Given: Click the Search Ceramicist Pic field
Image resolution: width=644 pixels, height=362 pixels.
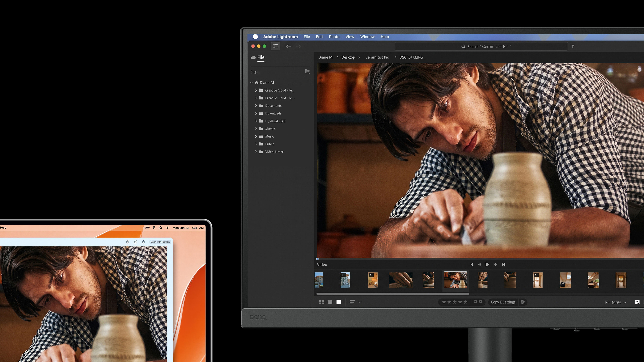Looking at the screenshot, I should click(481, 46).
